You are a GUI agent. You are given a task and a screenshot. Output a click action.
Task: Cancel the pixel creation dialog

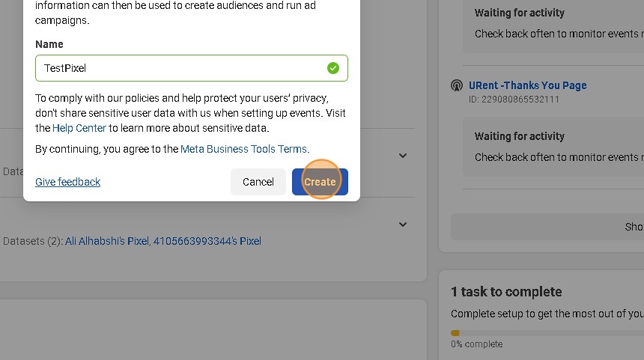pos(258,182)
